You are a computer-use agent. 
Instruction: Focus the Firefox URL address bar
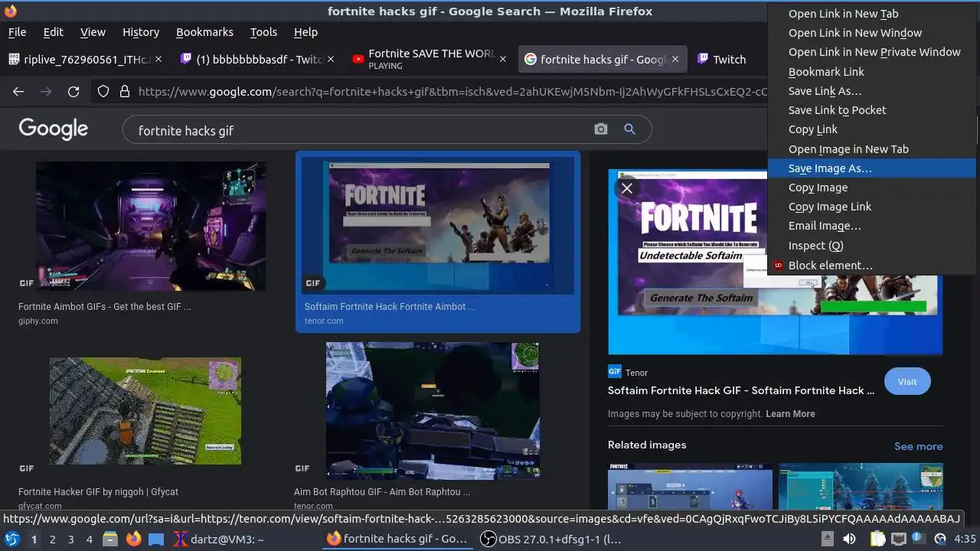452,92
